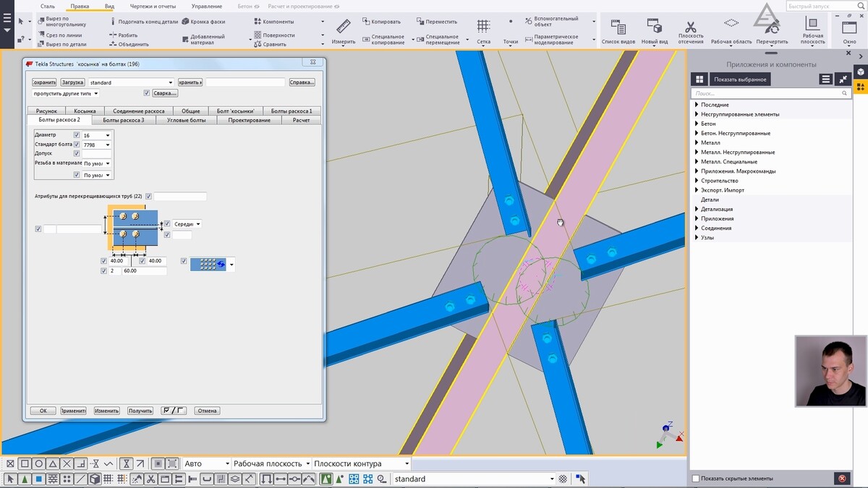
Task: Open the Чертежи и отчеты ribbon tab
Action: pyautogui.click(x=153, y=7)
